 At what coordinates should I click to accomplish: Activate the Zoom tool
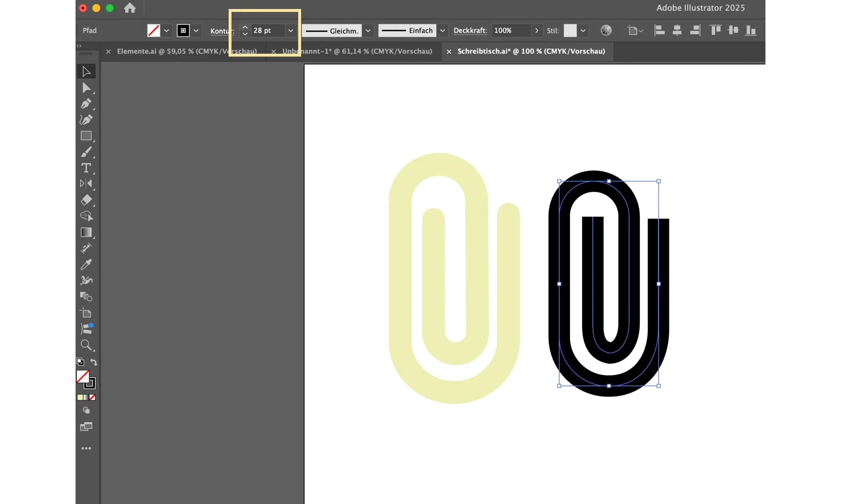pyautogui.click(x=86, y=345)
